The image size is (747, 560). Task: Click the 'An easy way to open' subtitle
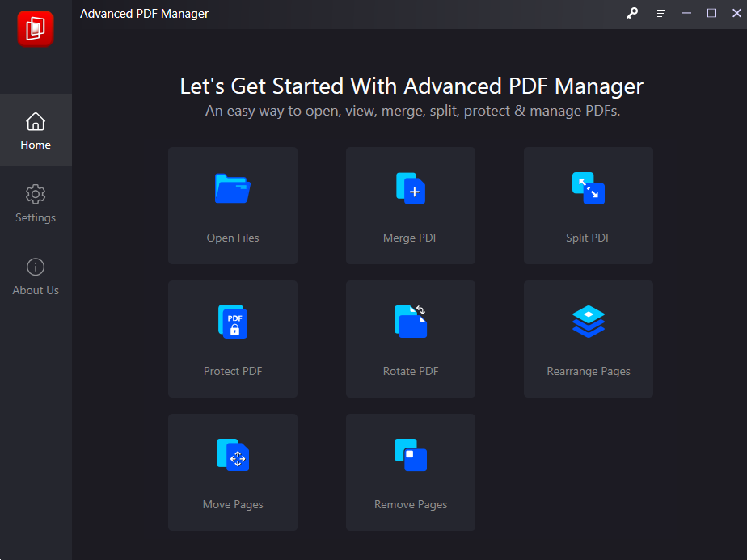412,111
